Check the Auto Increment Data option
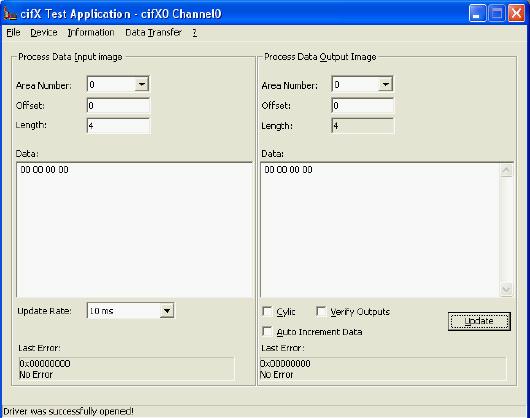530x418 pixels. [267, 331]
